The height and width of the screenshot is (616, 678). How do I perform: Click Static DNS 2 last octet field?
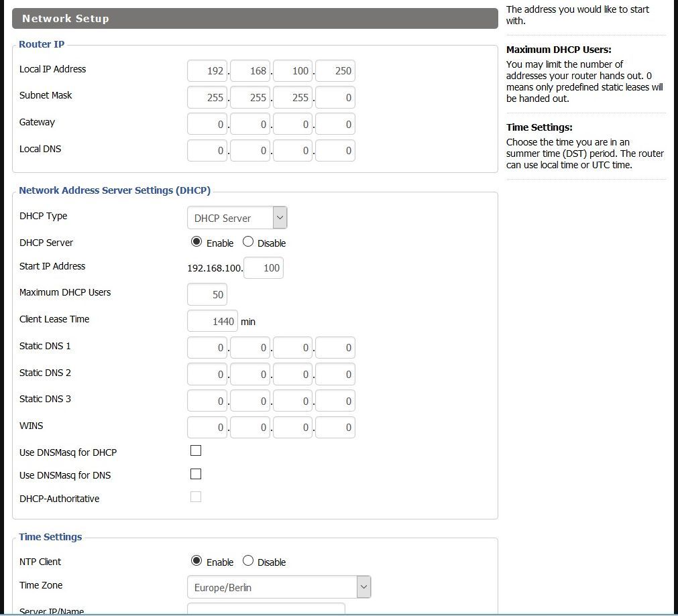(335, 374)
